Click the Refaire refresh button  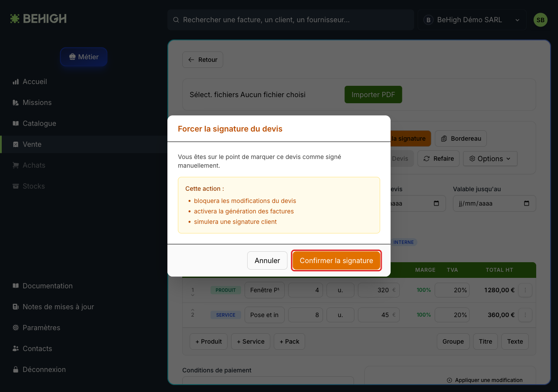[x=439, y=159]
